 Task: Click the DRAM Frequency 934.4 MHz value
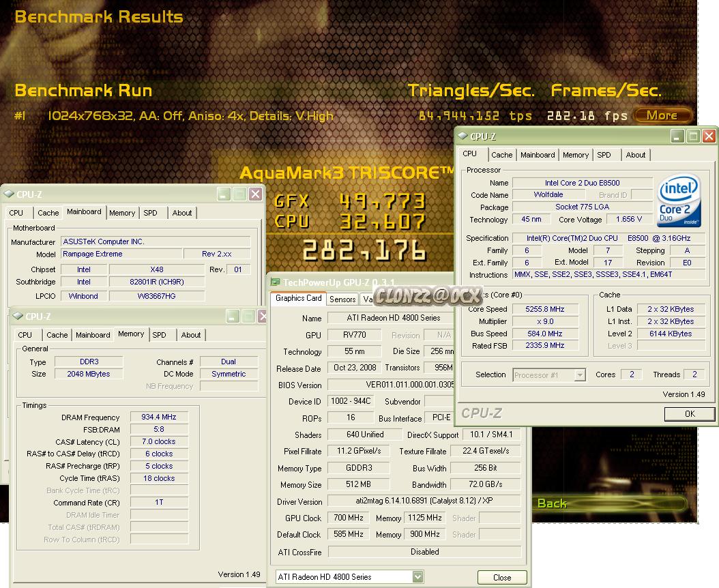point(159,417)
